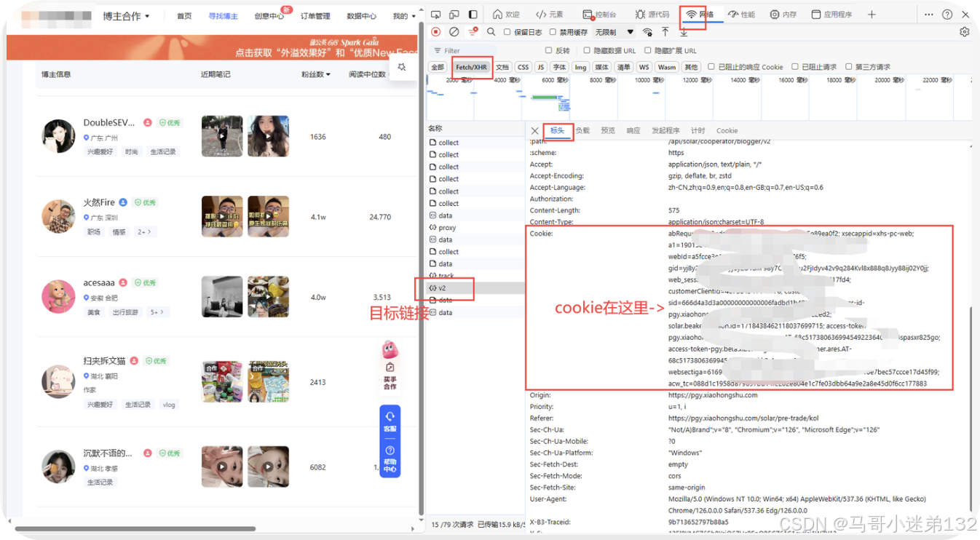Open the 无限制 throttling dropdown
The image size is (980, 540).
pyautogui.click(x=615, y=32)
